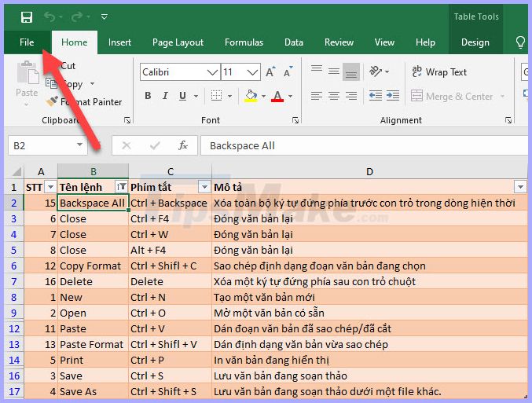Open the font size 11 dropdown
Screen dimensions: 532x403
click(x=252, y=72)
